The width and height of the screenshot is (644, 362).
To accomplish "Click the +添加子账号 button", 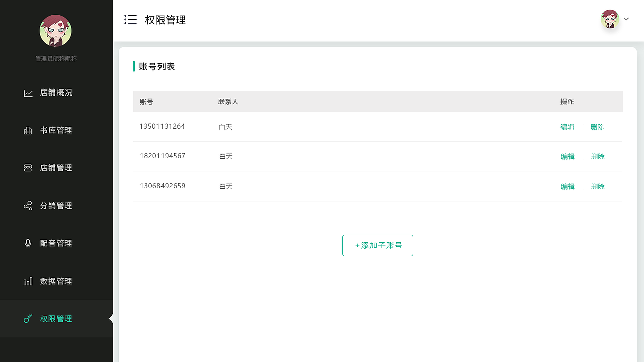I will [x=377, y=245].
